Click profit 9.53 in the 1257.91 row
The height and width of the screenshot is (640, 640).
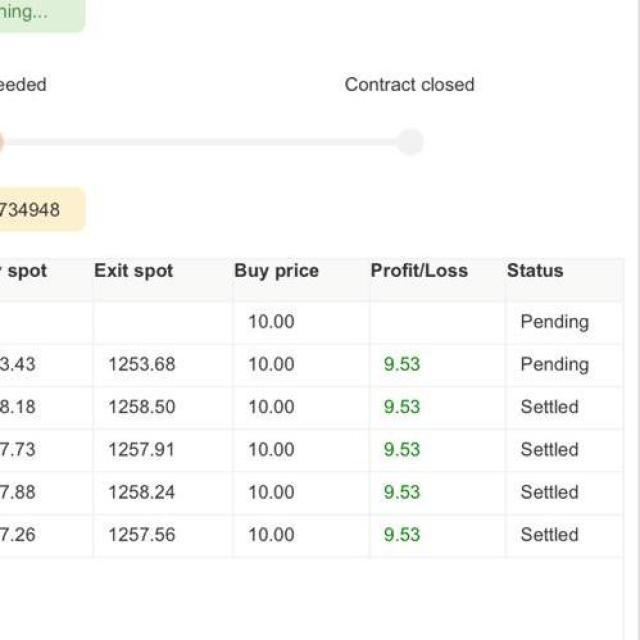click(x=402, y=449)
